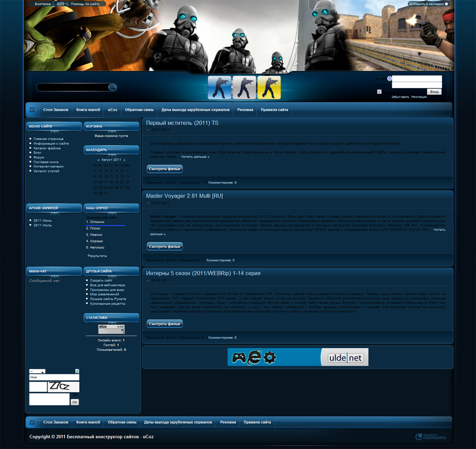The height and width of the screenshot is (449, 476).
Task: Click the 'Регистрация' link
Action: point(419,97)
